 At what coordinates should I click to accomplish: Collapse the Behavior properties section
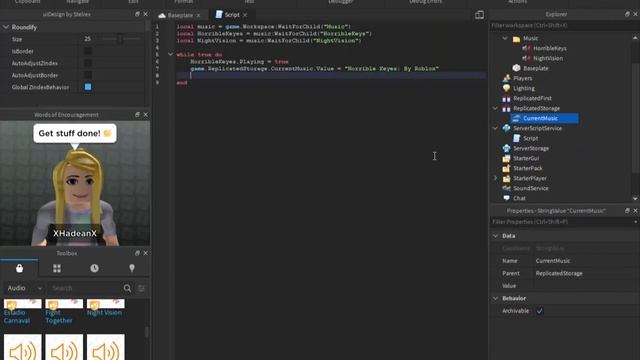point(495,298)
